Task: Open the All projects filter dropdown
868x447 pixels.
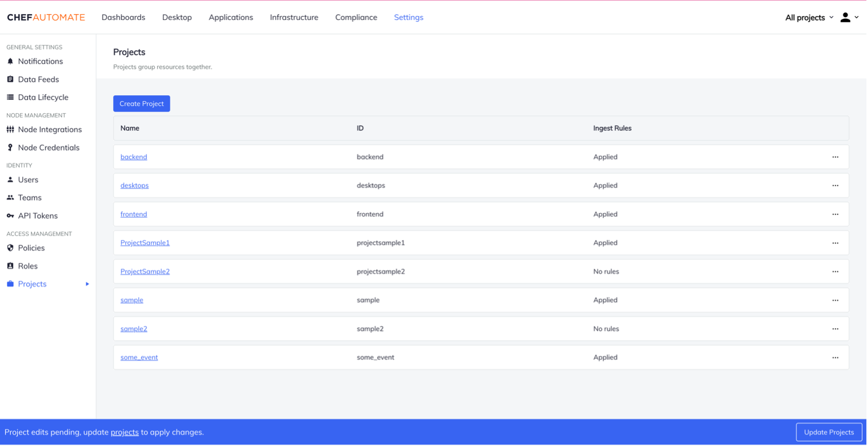Action: [809, 17]
